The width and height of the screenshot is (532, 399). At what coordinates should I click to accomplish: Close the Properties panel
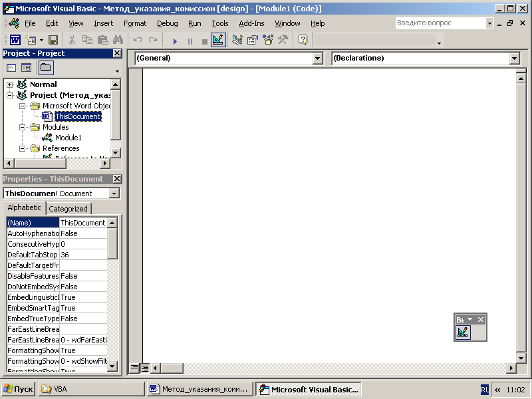[x=117, y=179]
